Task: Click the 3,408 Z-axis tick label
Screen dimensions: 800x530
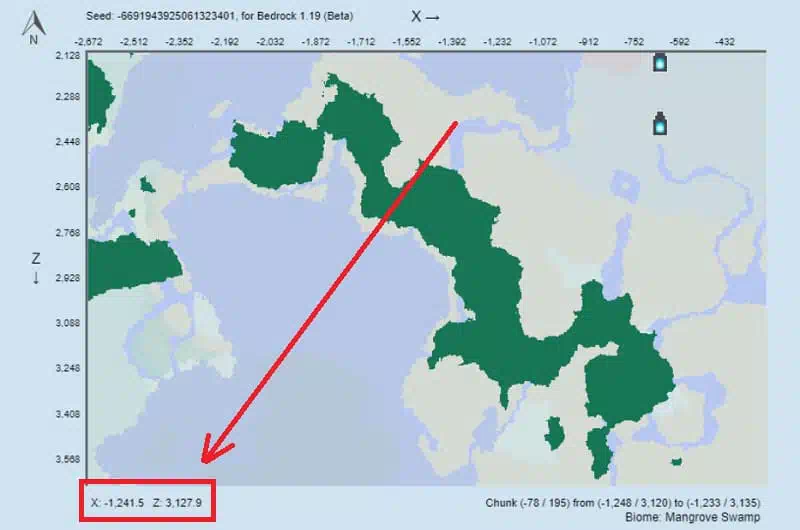Action: (68, 414)
